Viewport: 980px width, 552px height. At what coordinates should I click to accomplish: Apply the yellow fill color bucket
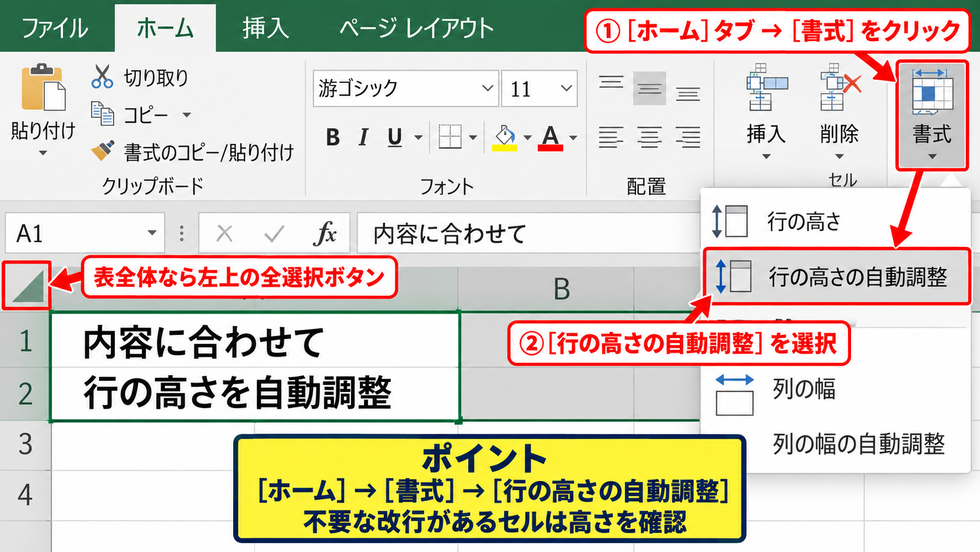point(505,138)
